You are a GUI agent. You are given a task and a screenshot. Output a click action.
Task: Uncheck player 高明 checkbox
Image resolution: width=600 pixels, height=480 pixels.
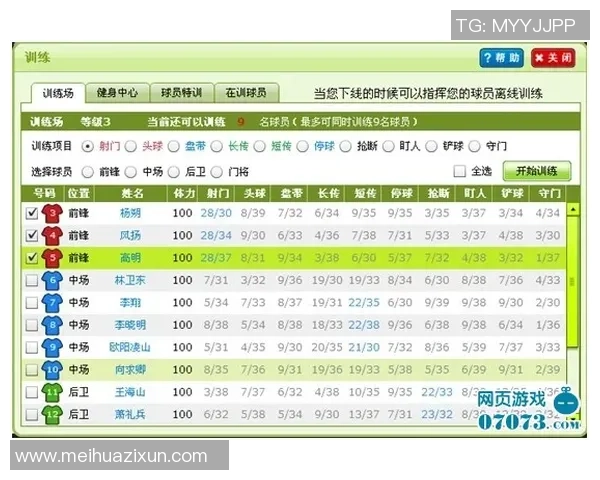32,258
